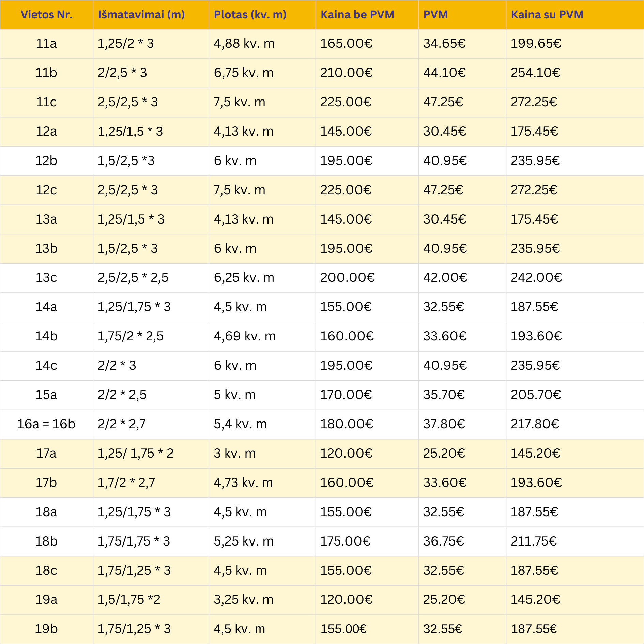Click the dimensions cell '1,25/2 * 3'

[x=126, y=44]
